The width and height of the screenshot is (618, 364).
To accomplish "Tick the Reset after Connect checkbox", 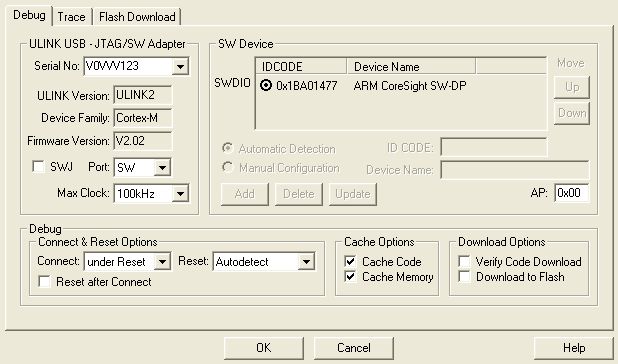I will (x=44, y=282).
